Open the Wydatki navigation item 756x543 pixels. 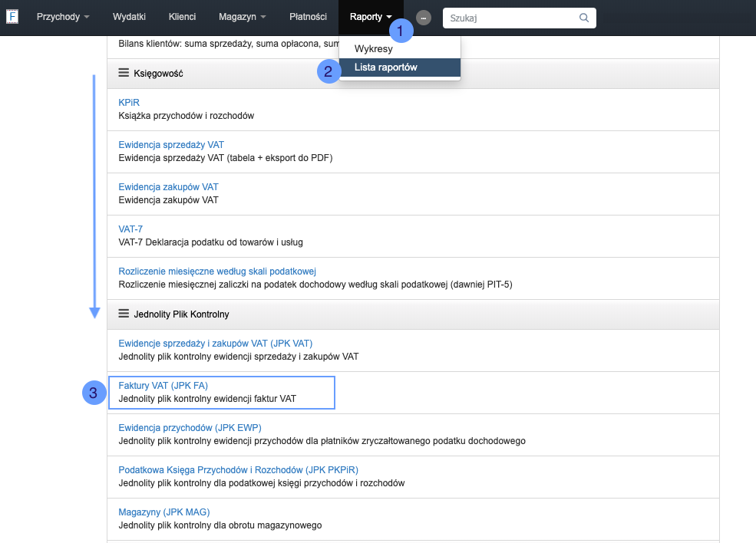[129, 17]
